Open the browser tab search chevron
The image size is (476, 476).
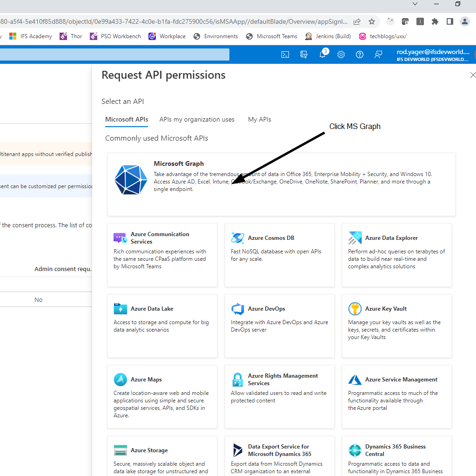tap(415, 4)
